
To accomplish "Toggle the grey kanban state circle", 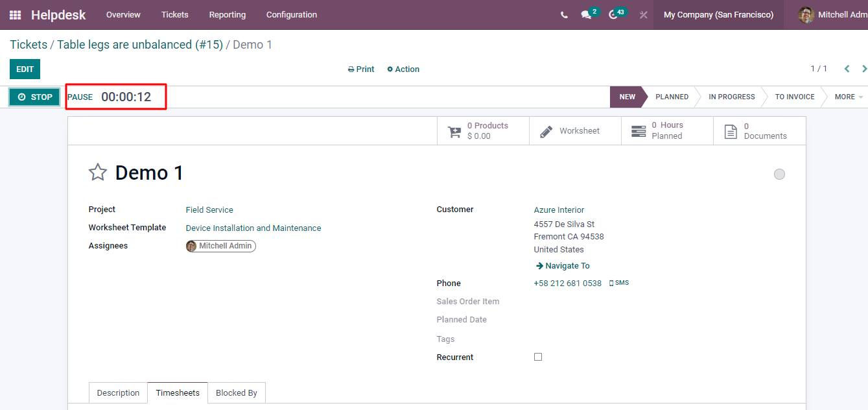I will tap(779, 174).
